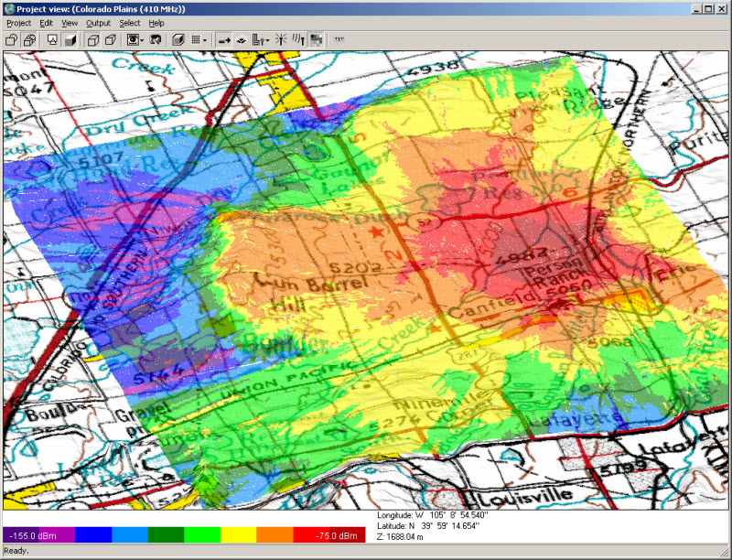Click the circular rotate arrows icon
This screenshot has height=560, width=732.
click(x=156, y=39)
